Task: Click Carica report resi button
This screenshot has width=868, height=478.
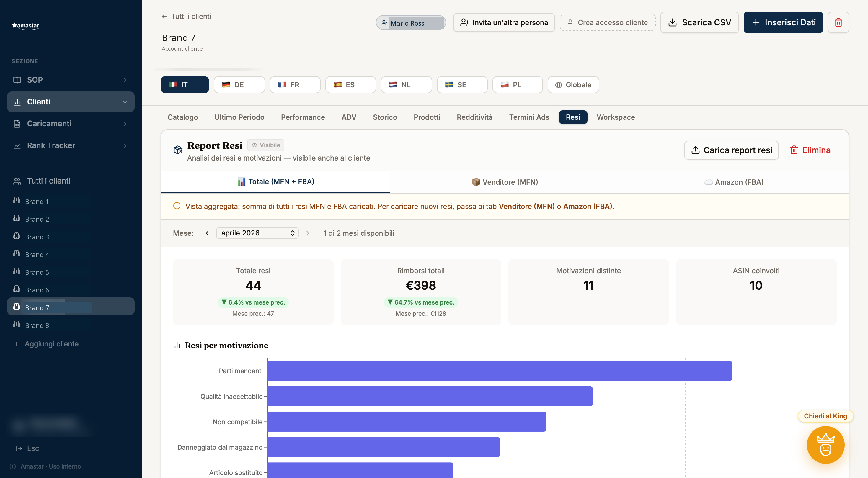Action: [731, 150]
